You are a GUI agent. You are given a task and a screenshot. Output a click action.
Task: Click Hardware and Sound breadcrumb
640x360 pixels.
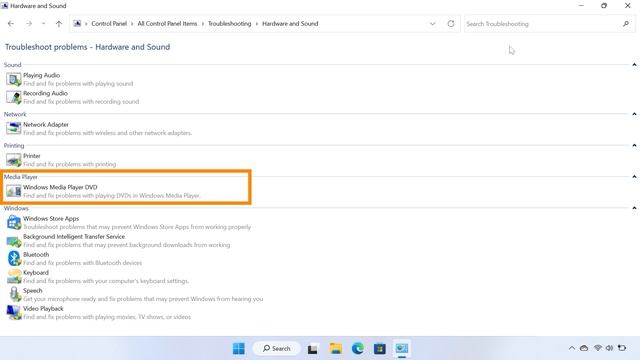pyautogui.click(x=290, y=24)
